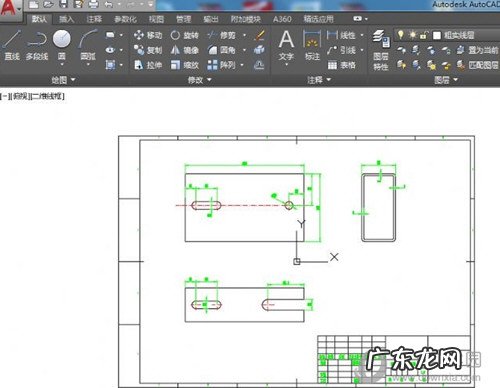Click the Ellipse tool icon in Draw panel
This screenshot has width=500, height=388.
(110, 50)
